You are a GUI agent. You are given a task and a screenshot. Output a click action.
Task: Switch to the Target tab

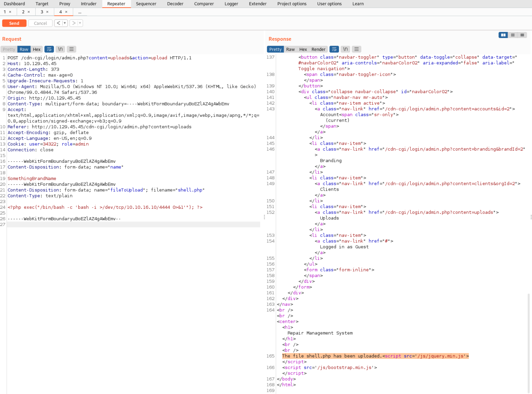point(42,4)
